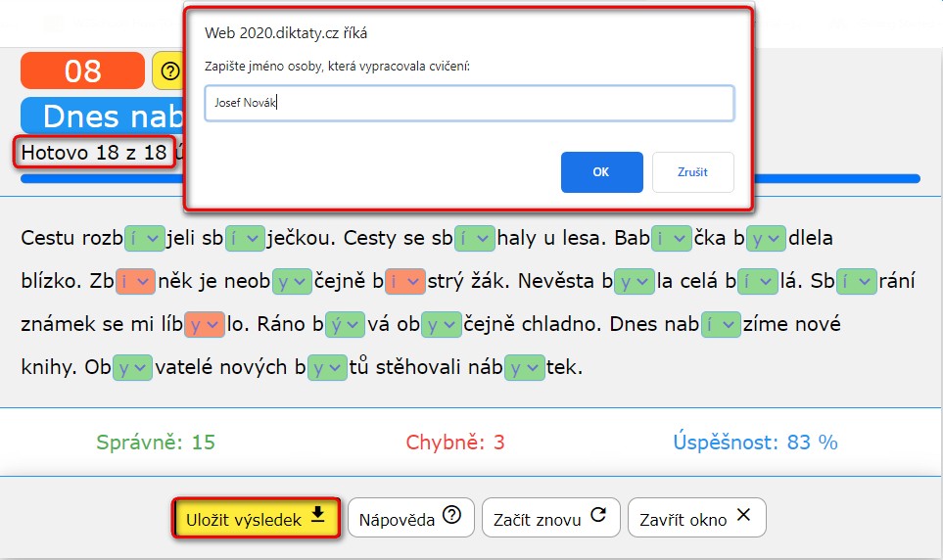
Task: Expand the dropdown in 'Nevěsta b_la'
Action: pyautogui.click(x=635, y=282)
